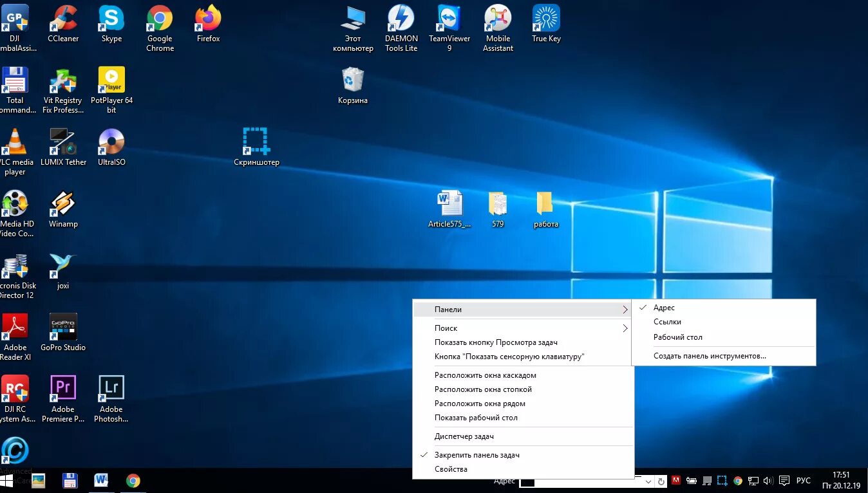Choose Расположить окна стопкой
Screen dimensions: 868x493
pos(523,389)
